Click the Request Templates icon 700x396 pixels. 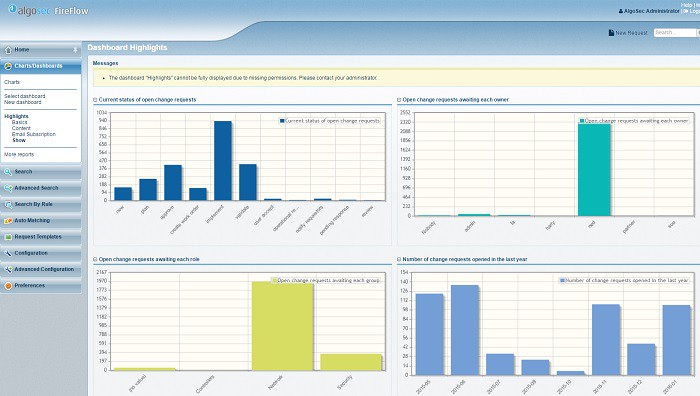[8, 237]
